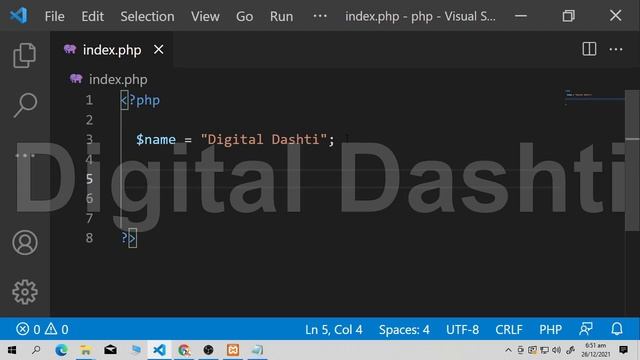Show additional activity bar views (ellipsis)
This screenshot has width=640, height=360.
pos(25,156)
